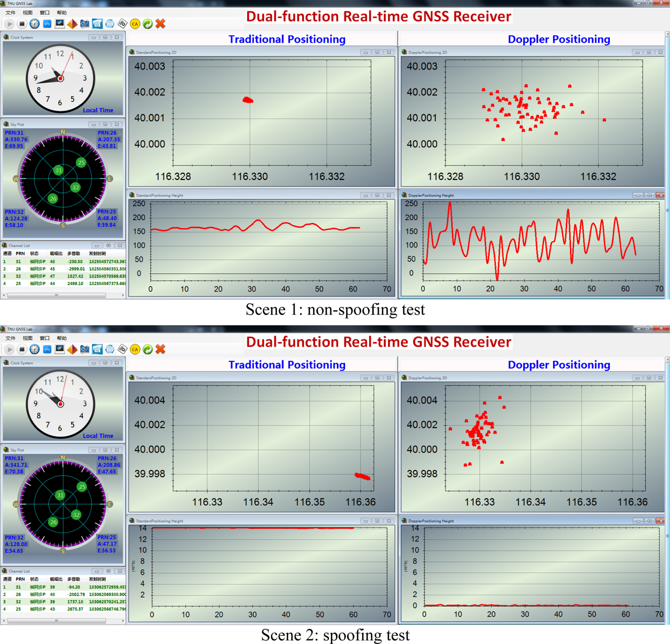The height and width of the screenshot is (644, 670).
Task: Open the 窗口 (Window) menu
Action: coord(44,13)
